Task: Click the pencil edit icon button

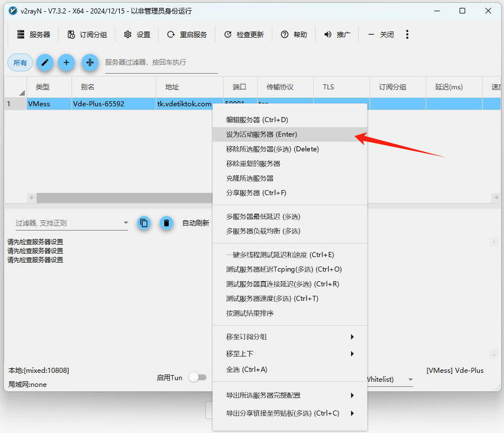Action: coord(45,62)
